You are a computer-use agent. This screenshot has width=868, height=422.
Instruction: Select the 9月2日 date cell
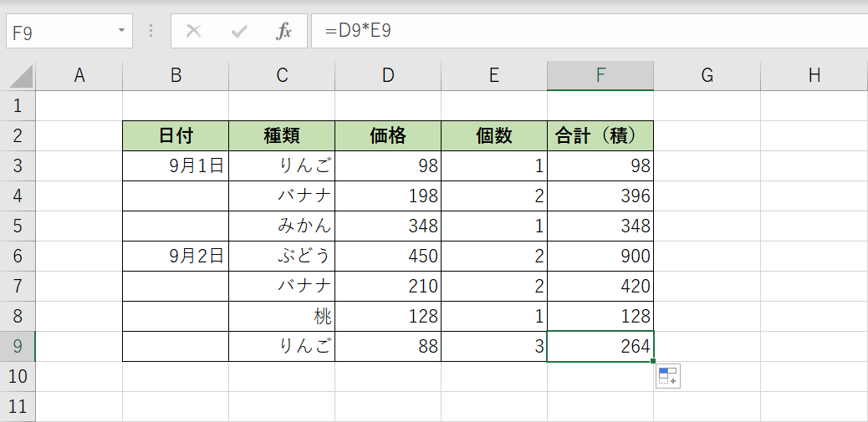click(x=176, y=256)
